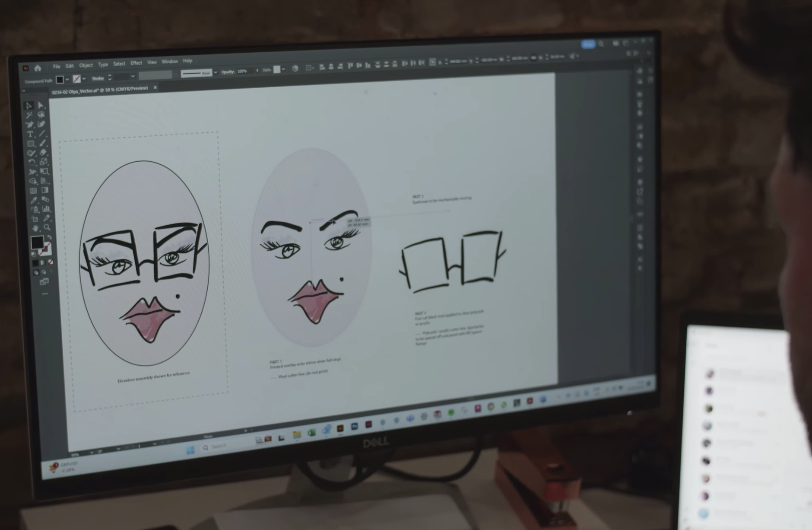Open the graphic Style dropdown
812x530 pixels.
[x=283, y=69]
